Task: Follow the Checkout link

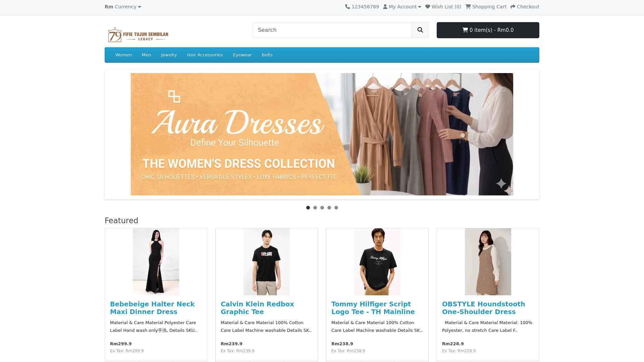Action: point(525,7)
